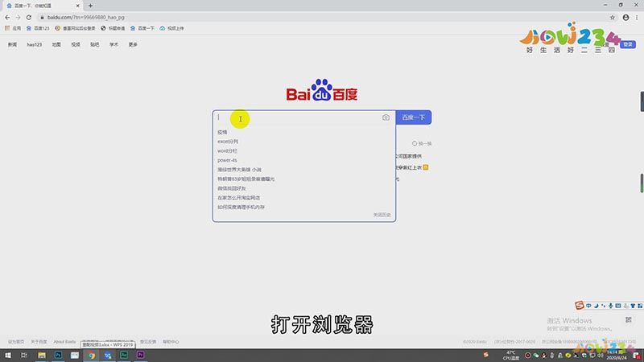Open the 地图 navigation link
644x362 pixels.
tap(56, 44)
